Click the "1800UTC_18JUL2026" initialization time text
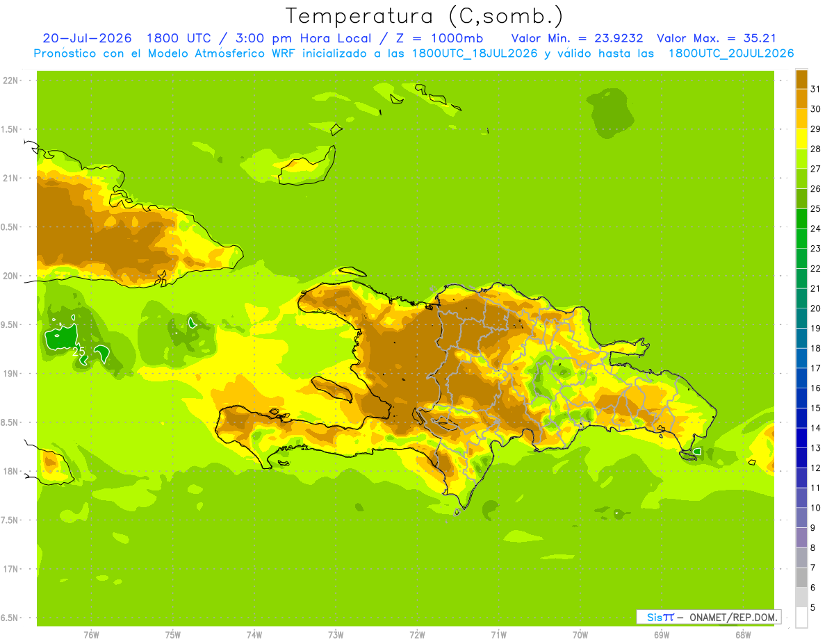The image size is (834, 644). coord(475,53)
